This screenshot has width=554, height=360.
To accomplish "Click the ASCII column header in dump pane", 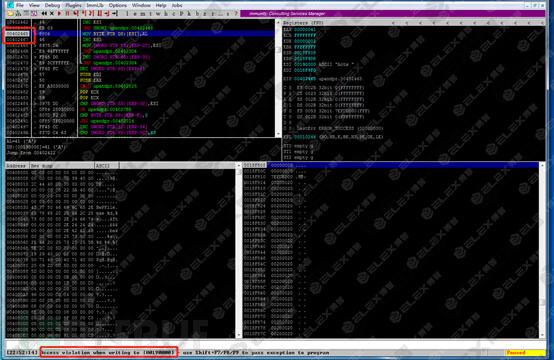I will 107,165.
